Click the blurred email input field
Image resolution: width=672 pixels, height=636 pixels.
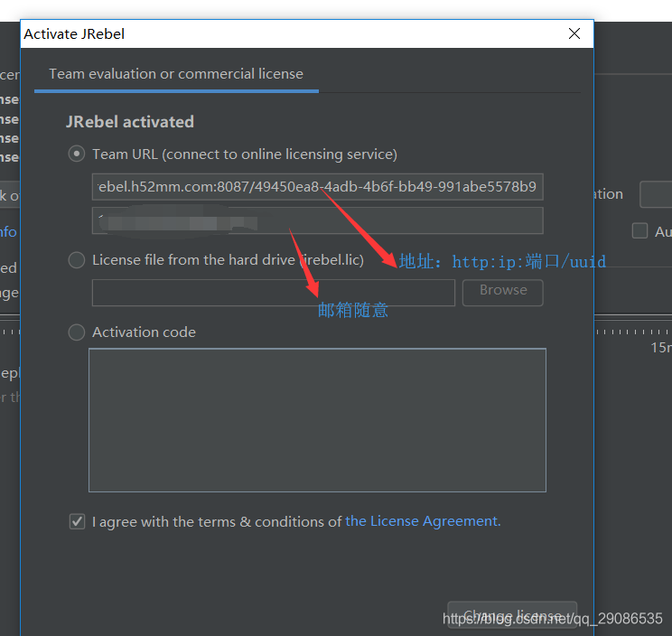click(x=318, y=220)
